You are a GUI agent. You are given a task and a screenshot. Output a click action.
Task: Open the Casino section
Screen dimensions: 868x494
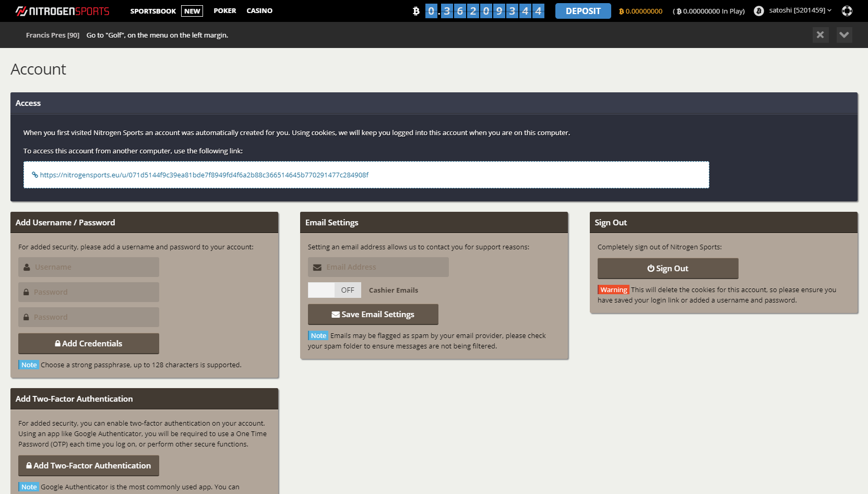click(x=259, y=10)
